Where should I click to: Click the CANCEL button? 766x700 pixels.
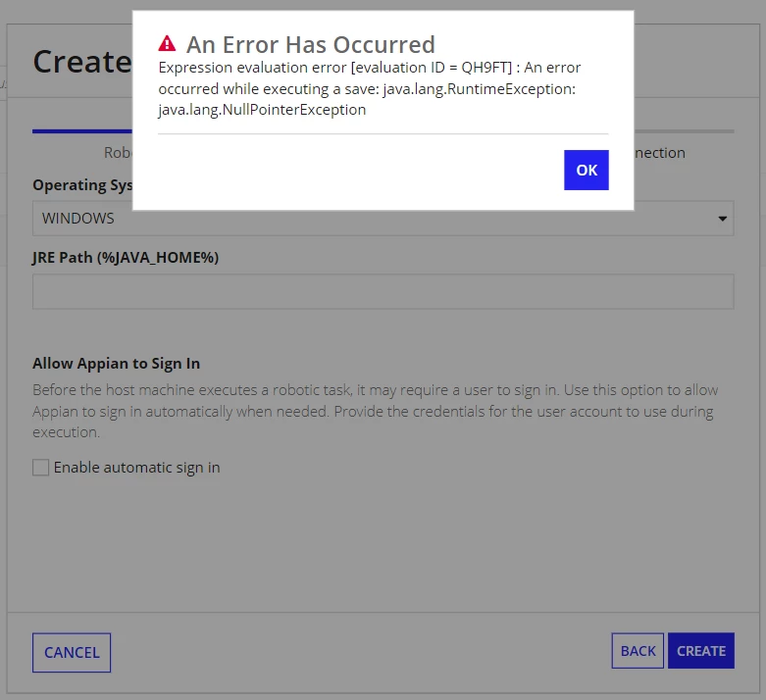(72, 653)
